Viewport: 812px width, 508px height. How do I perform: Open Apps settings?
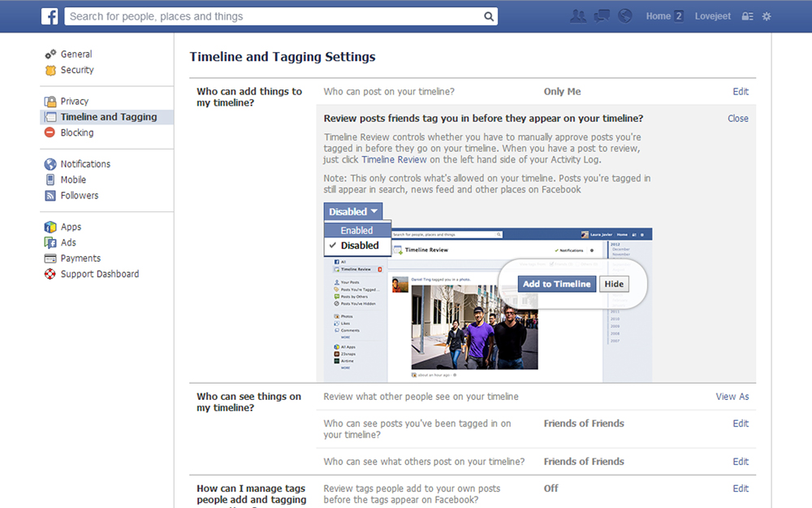(71, 227)
